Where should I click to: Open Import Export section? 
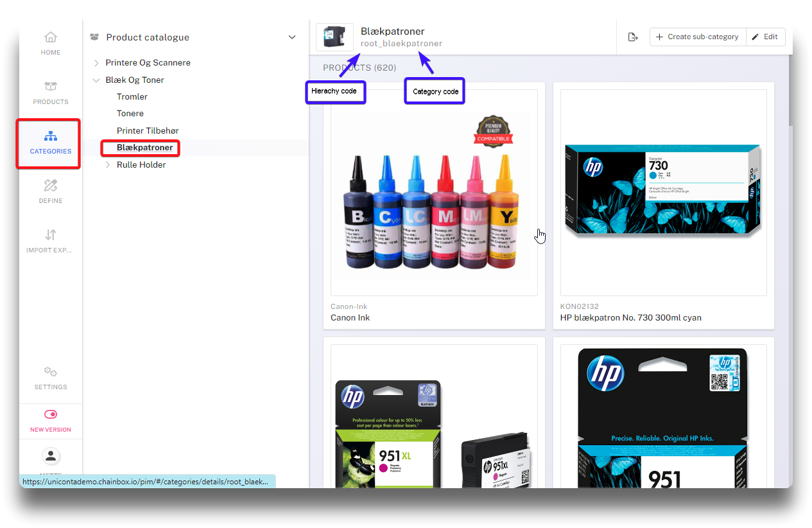click(x=51, y=240)
